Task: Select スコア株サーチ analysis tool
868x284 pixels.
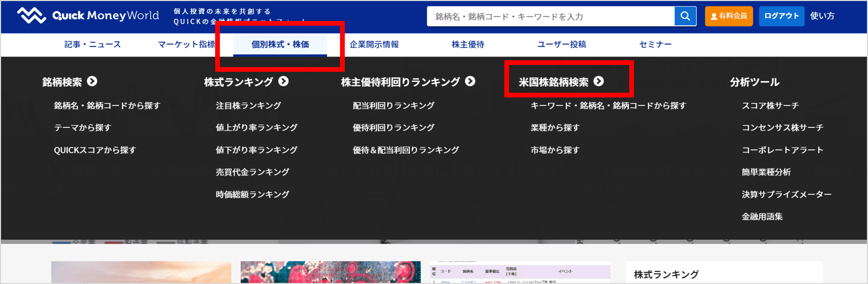Action: tap(770, 106)
